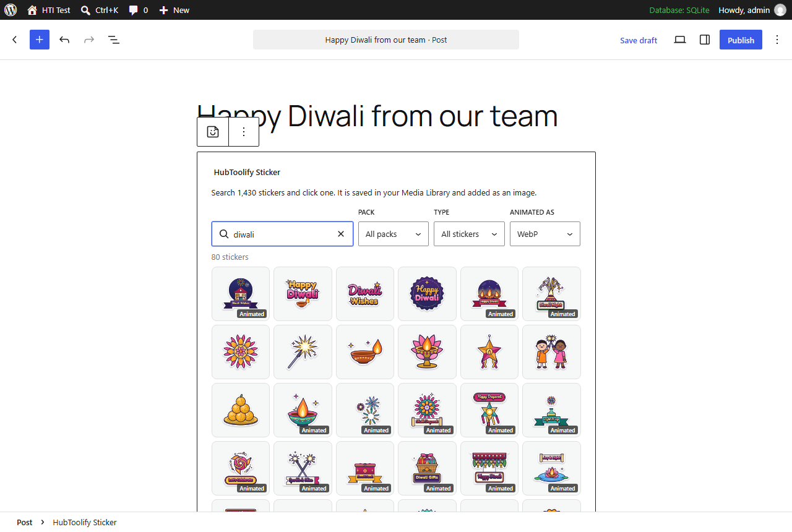Choose the animated Diwali Gifts basket sticker

427,468
